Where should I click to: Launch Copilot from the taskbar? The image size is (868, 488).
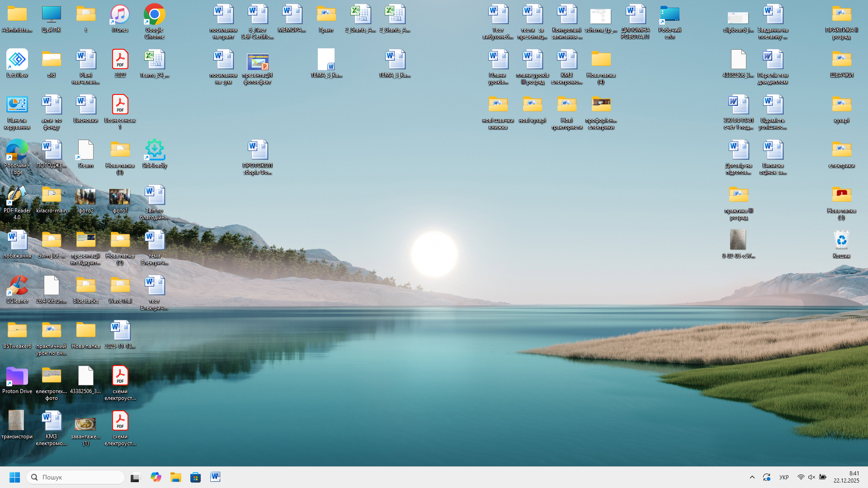pyautogui.click(x=156, y=477)
